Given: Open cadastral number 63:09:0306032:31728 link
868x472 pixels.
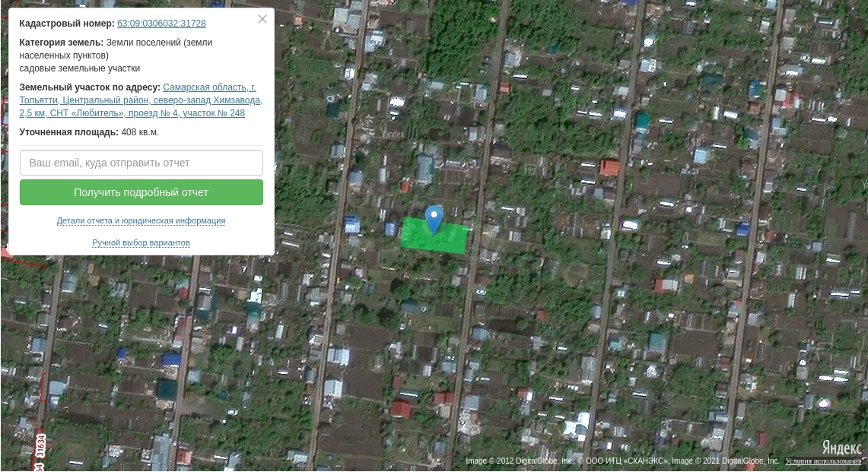Looking at the screenshot, I should pyautogui.click(x=161, y=24).
